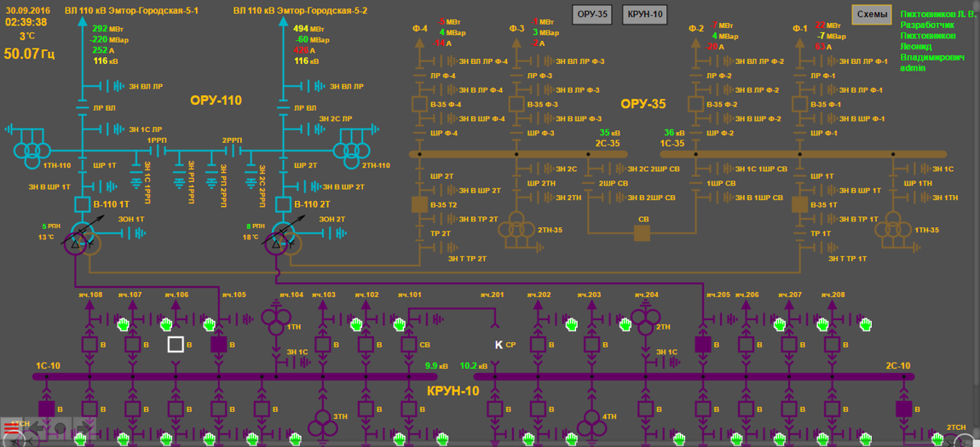Toggle the closed В-35 Т2 breaker
The image size is (980, 447).
pos(419,204)
